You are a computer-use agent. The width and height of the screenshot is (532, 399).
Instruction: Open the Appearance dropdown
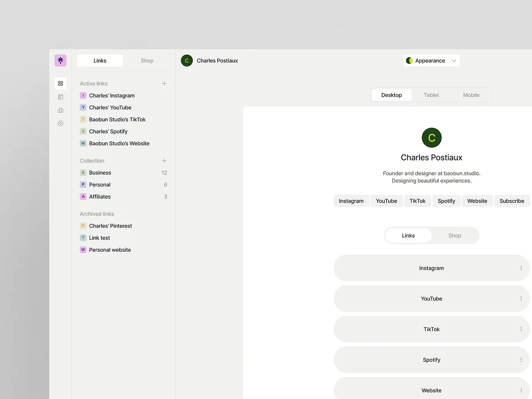tap(453, 60)
